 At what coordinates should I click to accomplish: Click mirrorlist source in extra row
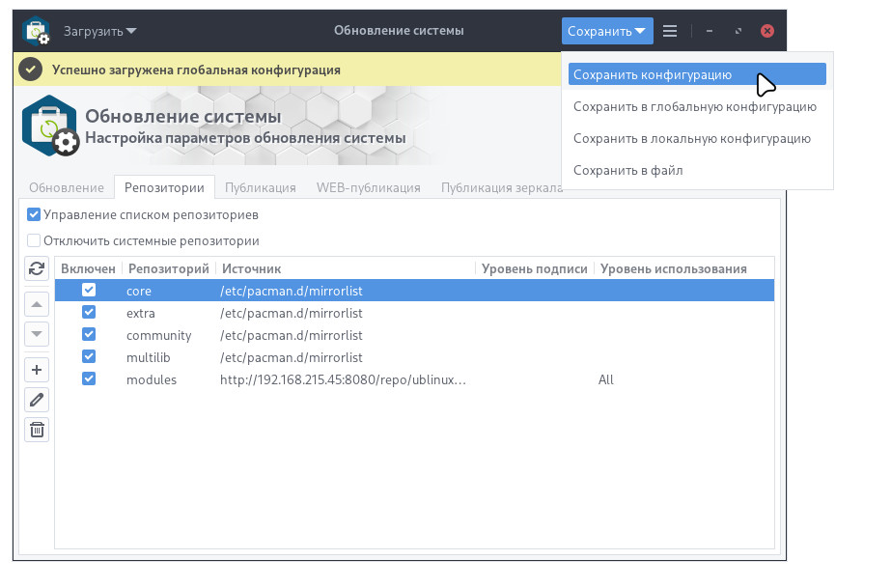[x=291, y=313]
